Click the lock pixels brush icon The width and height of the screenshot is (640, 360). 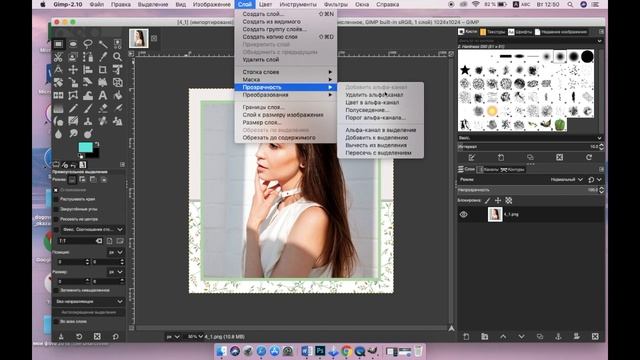[x=487, y=200]
